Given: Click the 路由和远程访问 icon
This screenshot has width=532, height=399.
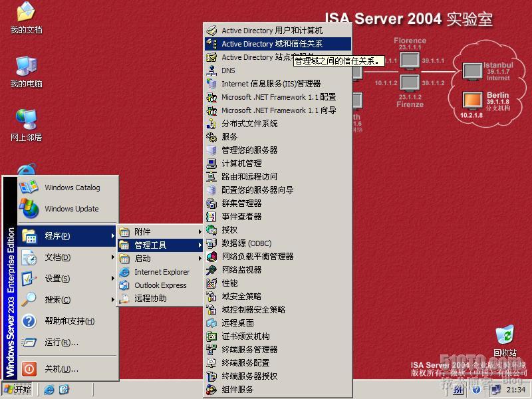Looking at the screenshot, I should pos(211,177).
